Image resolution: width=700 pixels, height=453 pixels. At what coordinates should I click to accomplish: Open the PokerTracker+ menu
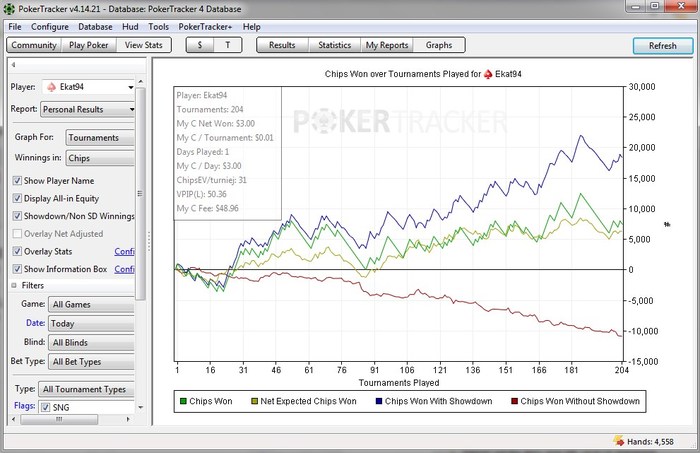205,27
